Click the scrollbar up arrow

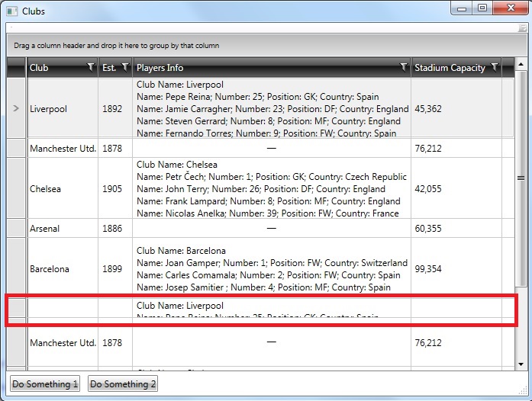click(x=521, y=64)
